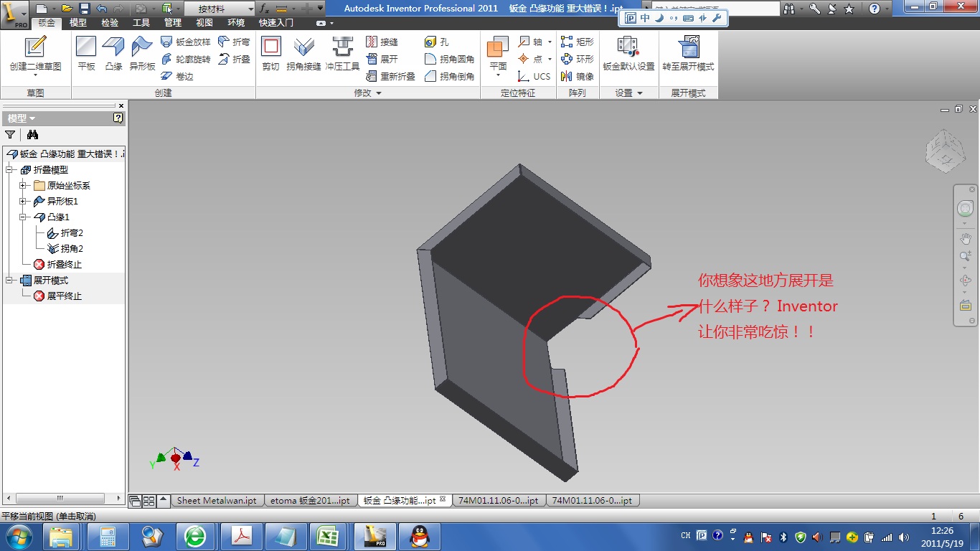The width and height of the screenshot is (980, 551).
Task: Click 创建二维草图 sketch icon
Action: [35, 55]
